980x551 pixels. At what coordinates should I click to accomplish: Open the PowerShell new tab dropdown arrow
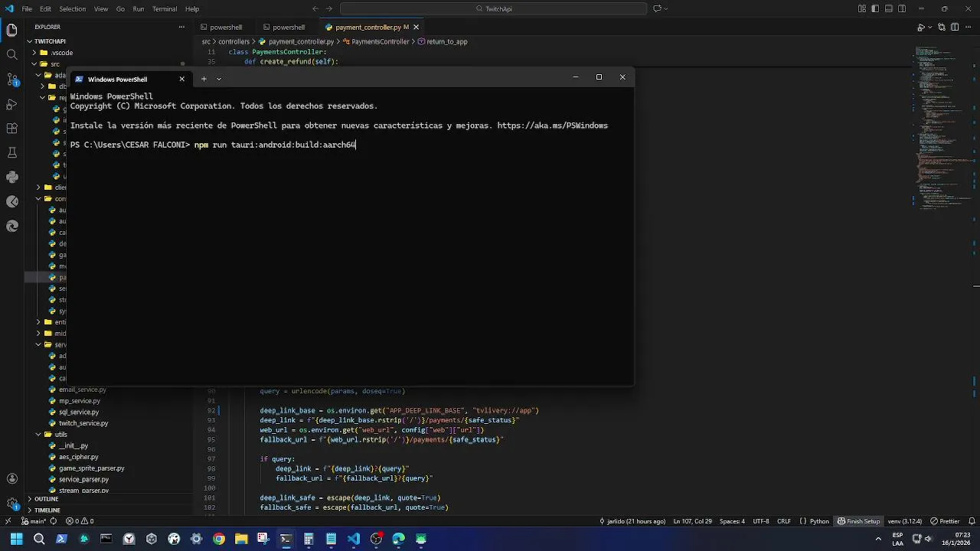click(219, 79)
